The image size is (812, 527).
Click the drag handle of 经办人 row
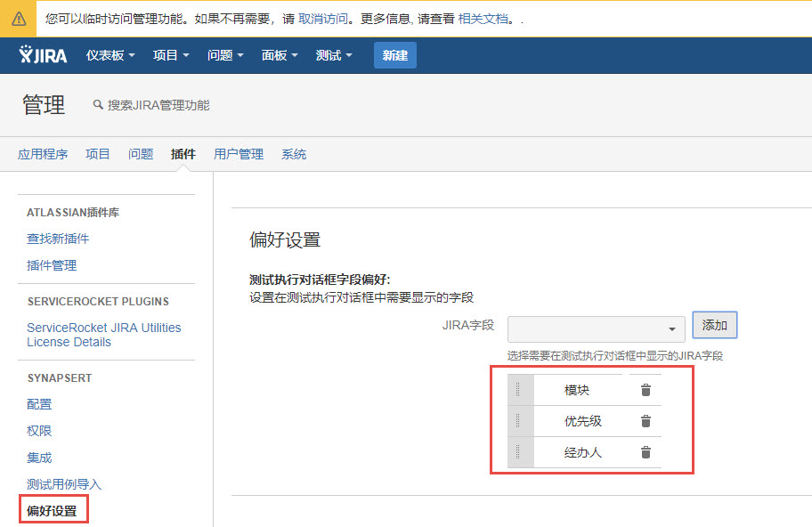coord(518,452)
